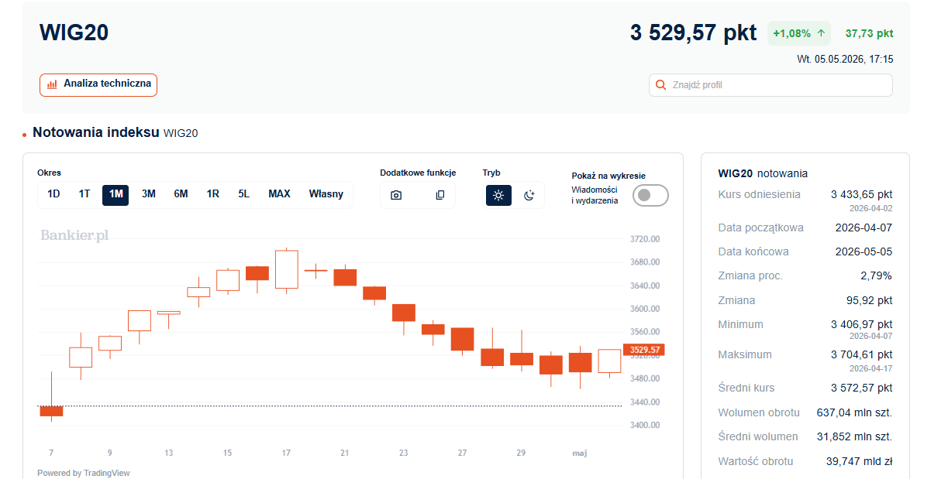
Task: Click the green +1,08% change badge
Action: [x=799, y=33]
